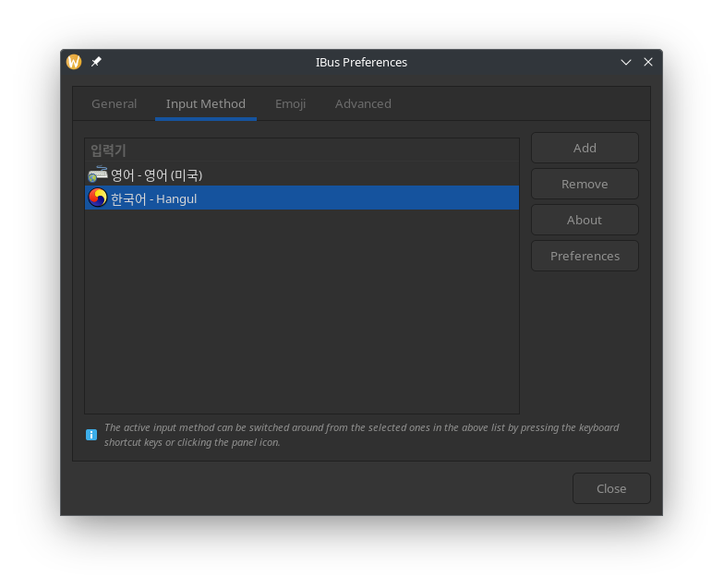The height and width of the screenshot is (588, 724).
Task: Minimize window with the chevron button
Action: pyautogui.click(x=626, y=62)
